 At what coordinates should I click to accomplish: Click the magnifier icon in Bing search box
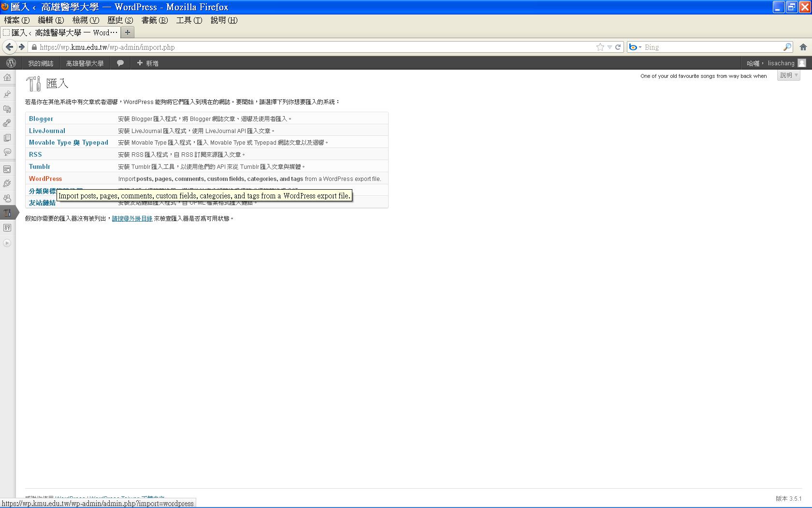click(787, 47)
